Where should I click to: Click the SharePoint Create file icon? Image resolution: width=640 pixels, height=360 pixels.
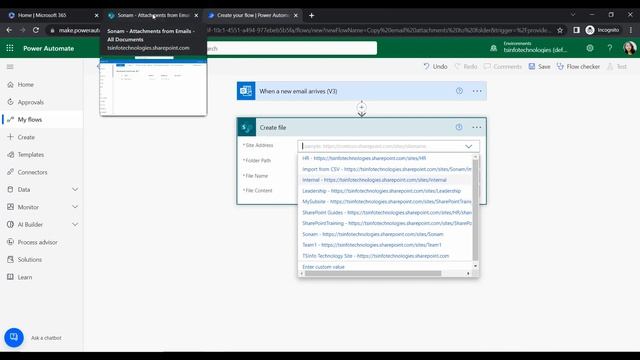pyautogui.click(x=246, y=127)
